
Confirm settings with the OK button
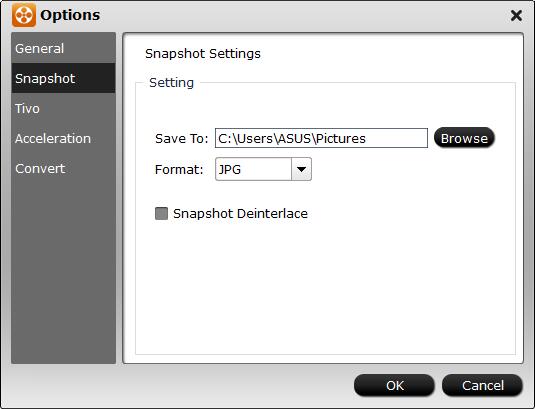pos(394,385)
